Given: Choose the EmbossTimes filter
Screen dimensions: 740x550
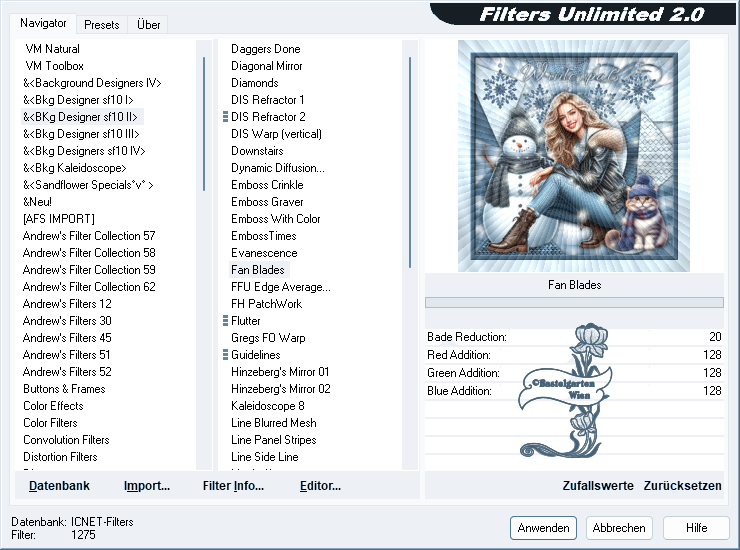Looking at the screenshot, I should point(264,236).
